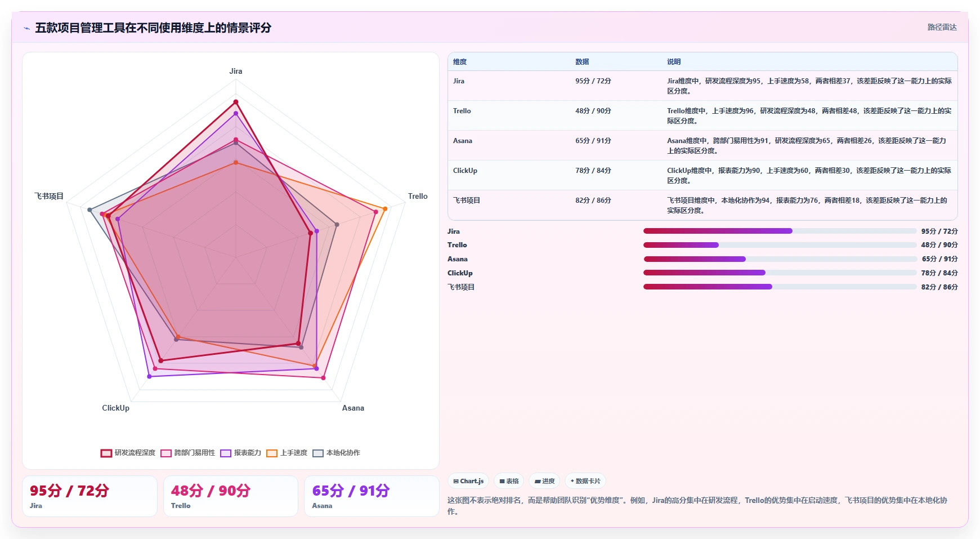Click the ClickUp axis label on radar

tap(115, 408)
